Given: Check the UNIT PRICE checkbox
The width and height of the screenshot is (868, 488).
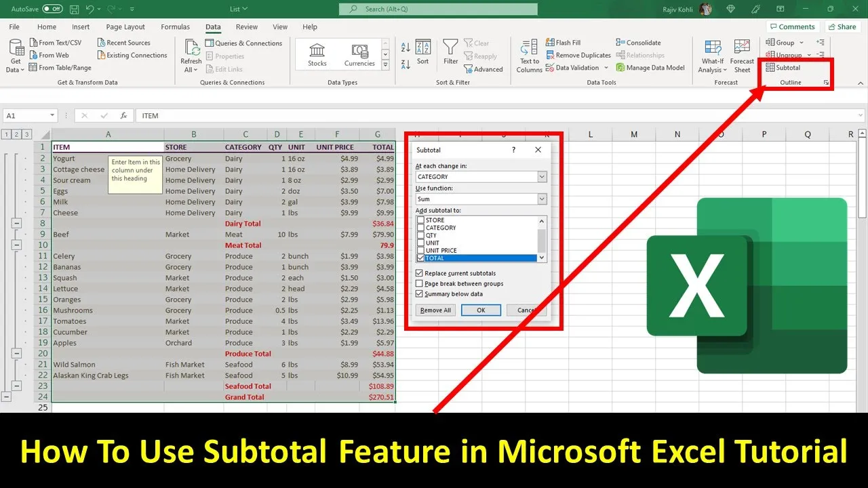Looking at the screenshot, I should [x=420, y=250].
